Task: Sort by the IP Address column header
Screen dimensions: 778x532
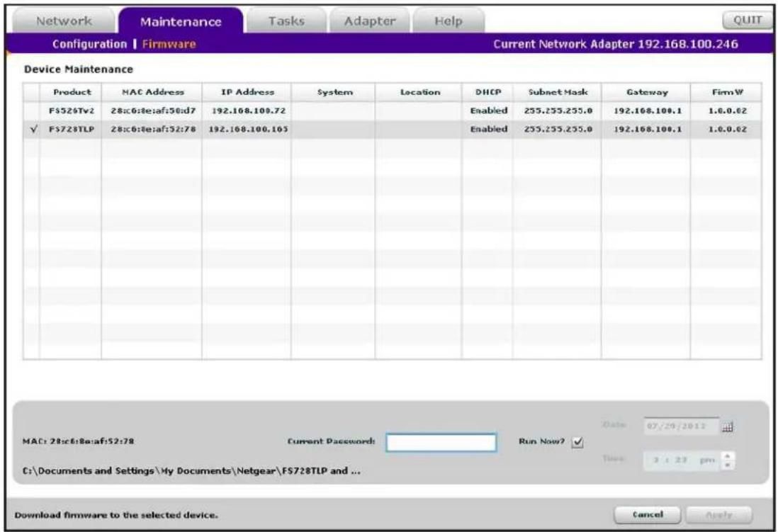Action: pyautogui.click(x=247, y=92)
